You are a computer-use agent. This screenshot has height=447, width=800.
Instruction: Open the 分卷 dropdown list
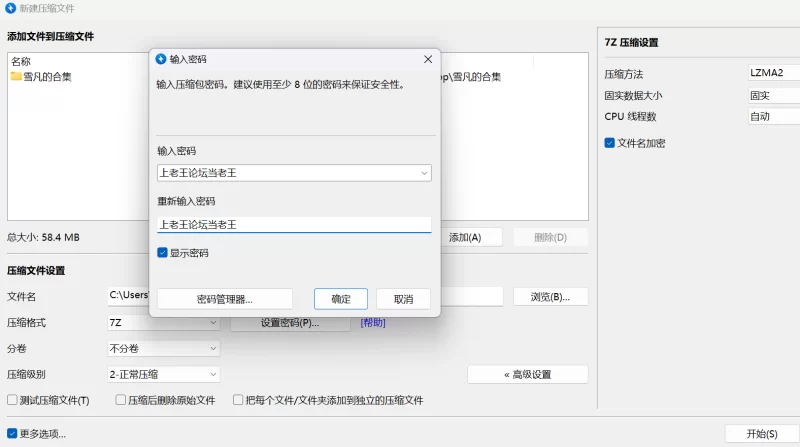[163, 349]
